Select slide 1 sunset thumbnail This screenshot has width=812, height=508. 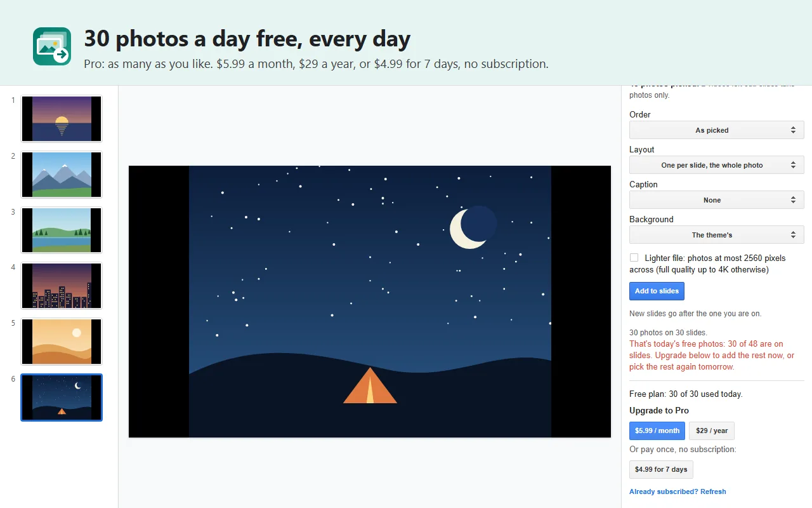click(62, 119)
